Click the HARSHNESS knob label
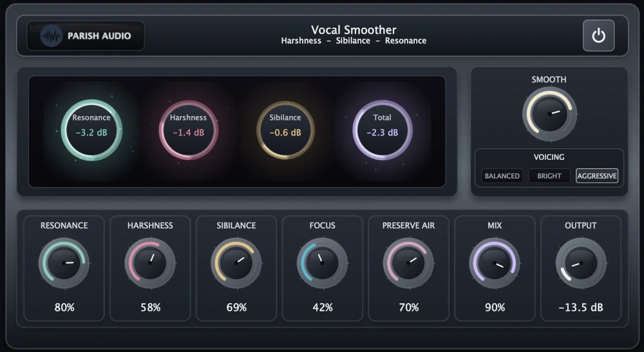Screen dimensions: 644x352 150,226
